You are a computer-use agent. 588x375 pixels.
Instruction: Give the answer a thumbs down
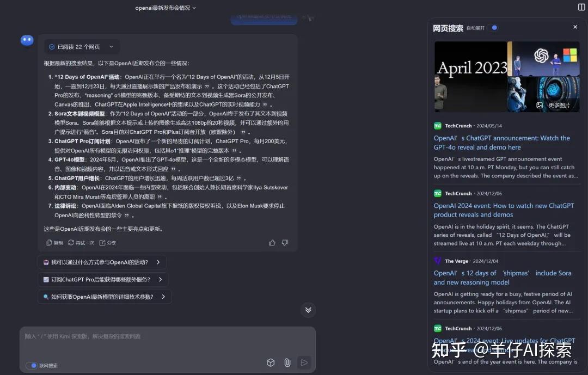pos(285,243)
